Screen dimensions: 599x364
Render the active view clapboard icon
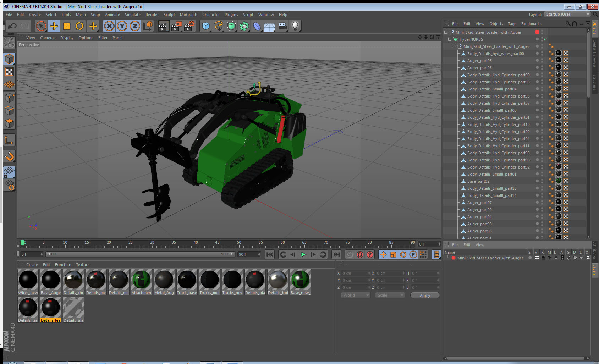click(x=163, y=26)
